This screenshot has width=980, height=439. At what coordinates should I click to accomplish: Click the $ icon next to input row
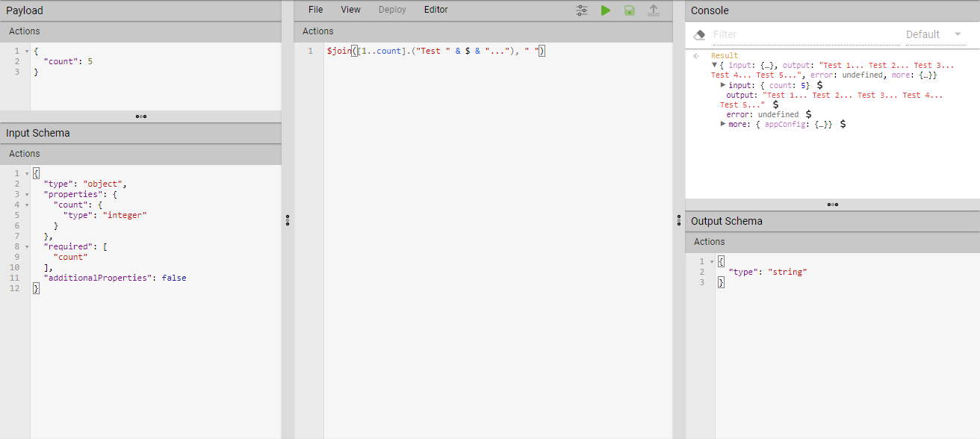click(820, 86)
